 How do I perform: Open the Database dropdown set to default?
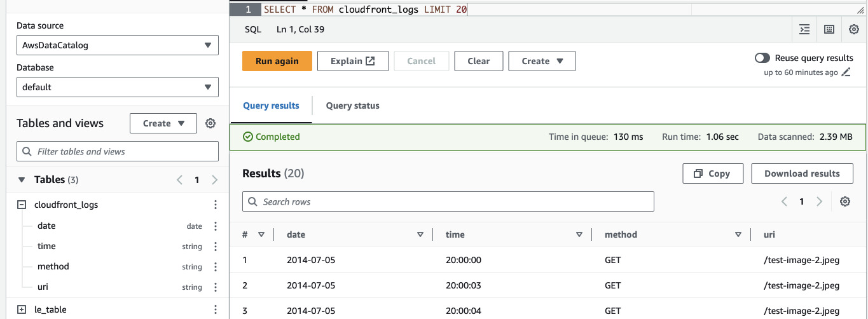(x=118, y=87)
